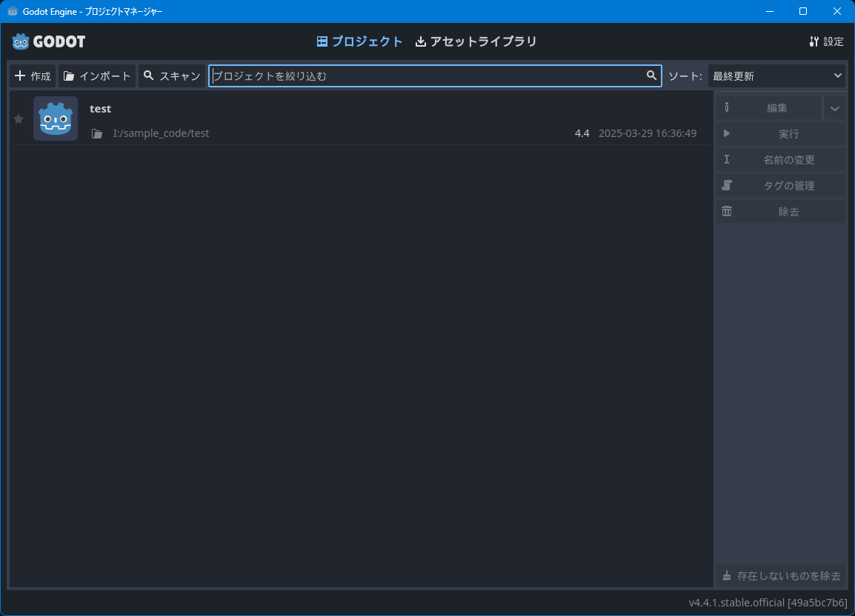Focus the プロジェクトを絞り込む filter field
Viewport: 855px width, 616px height.
click(435, 76)
